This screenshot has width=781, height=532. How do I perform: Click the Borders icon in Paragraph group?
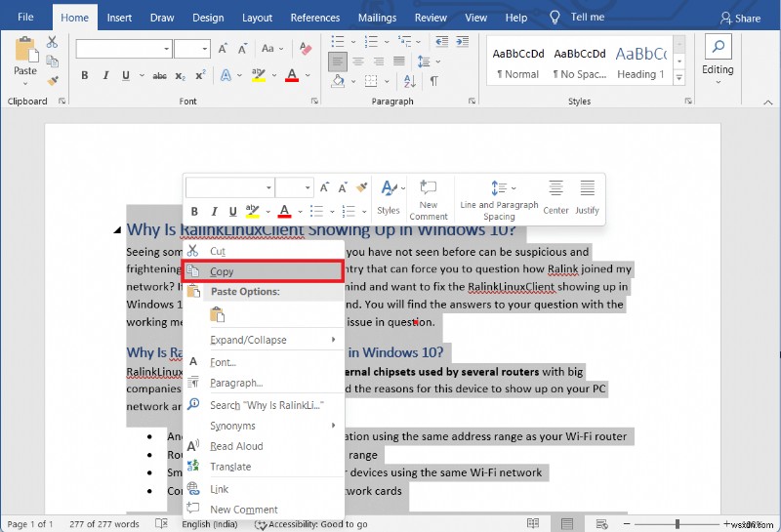coord(371,81)
